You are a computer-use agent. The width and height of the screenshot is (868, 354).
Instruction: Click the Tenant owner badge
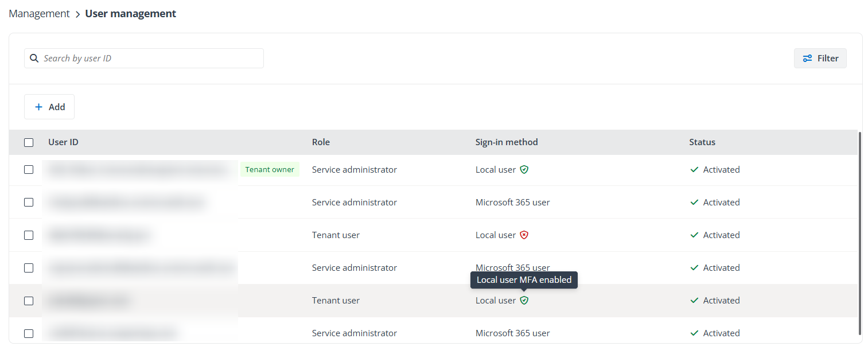tap(270, 170)
